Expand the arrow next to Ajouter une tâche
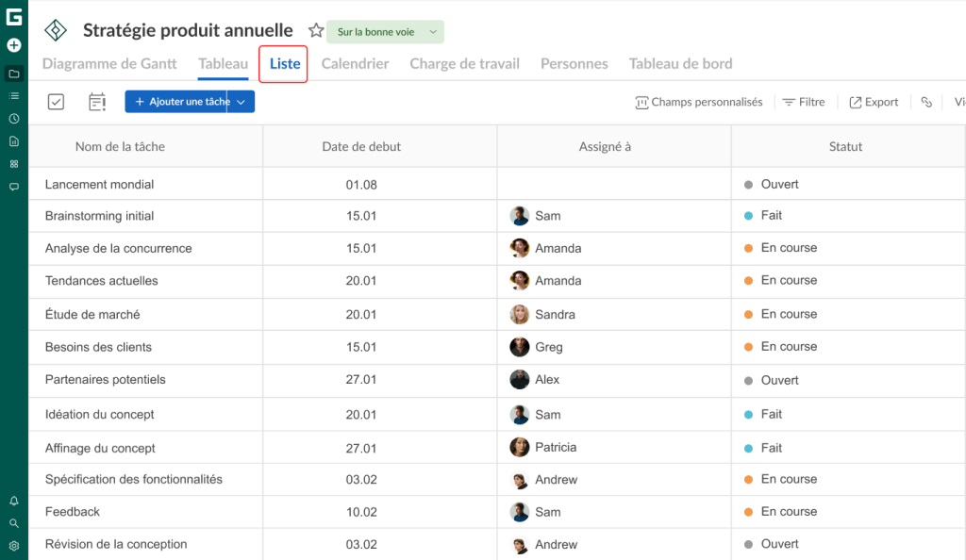The image size is (966, 560). [x=241, y=102]
